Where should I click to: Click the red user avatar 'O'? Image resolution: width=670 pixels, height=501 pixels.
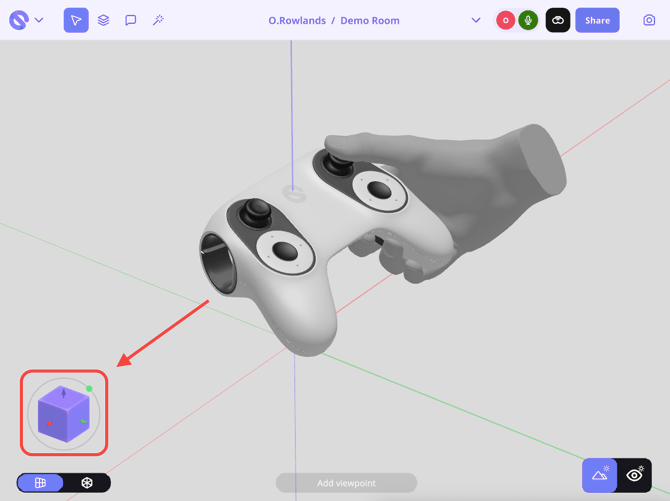click(506, 20)
